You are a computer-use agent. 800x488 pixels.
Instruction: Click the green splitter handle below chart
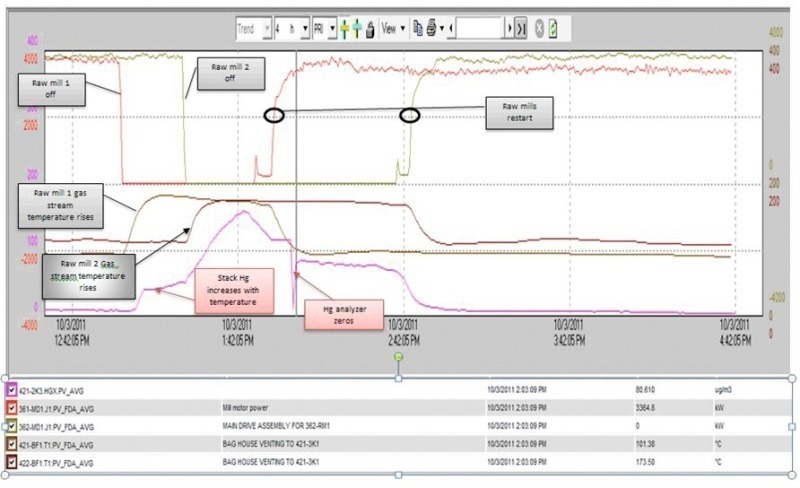click(x=399, y=357)
